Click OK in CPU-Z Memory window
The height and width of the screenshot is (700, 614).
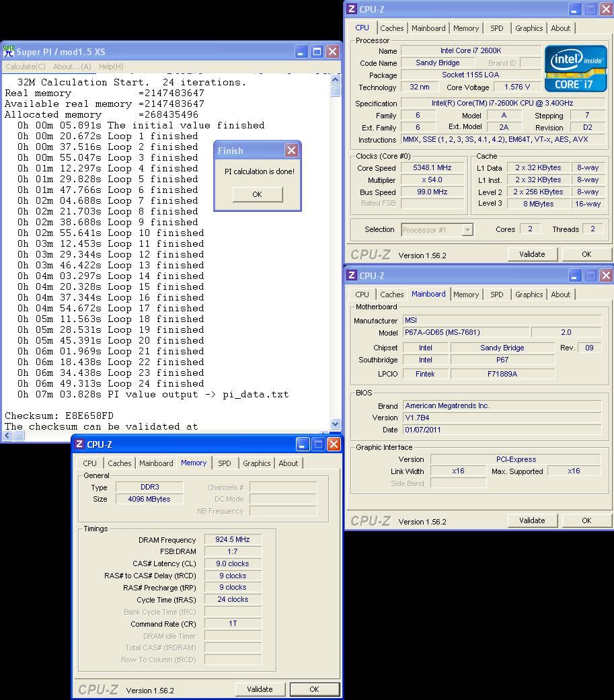[x=314, y=689]
